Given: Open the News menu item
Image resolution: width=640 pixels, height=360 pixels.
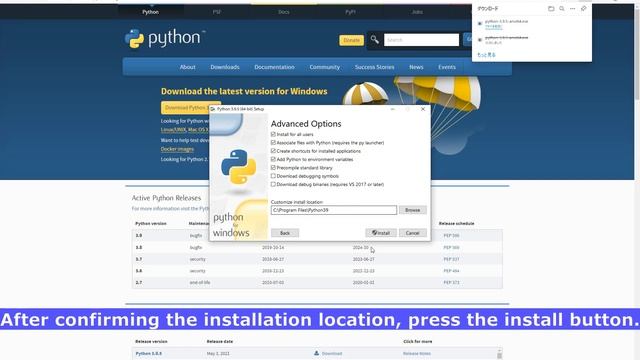Looking at the screenshot, I should coord(416,67).
